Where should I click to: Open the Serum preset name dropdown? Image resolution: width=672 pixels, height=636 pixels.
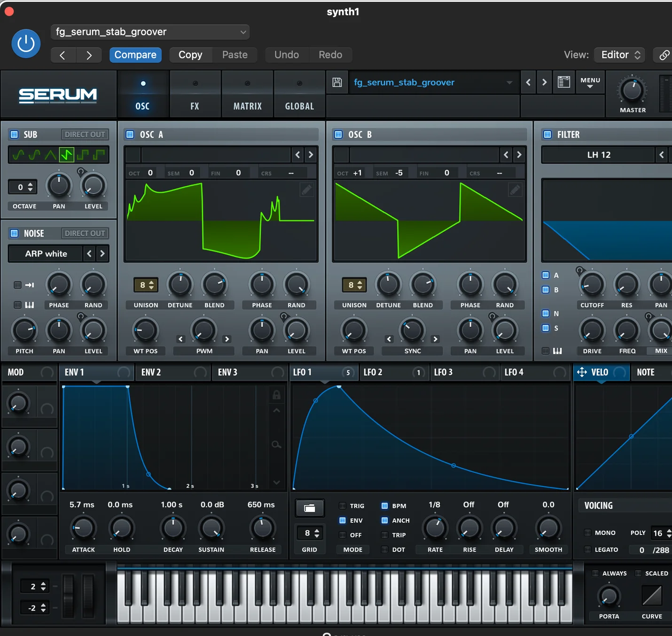point(434,82)
